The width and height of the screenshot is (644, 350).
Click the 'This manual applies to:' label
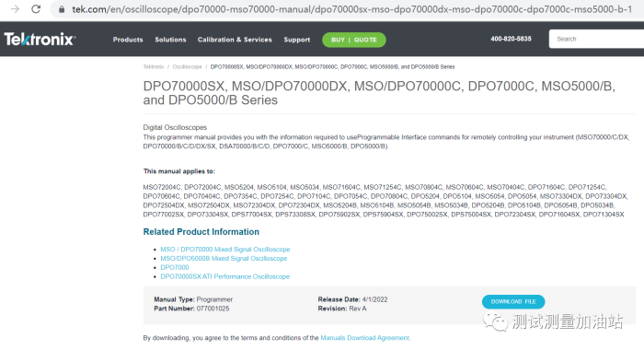pos(178,171)
